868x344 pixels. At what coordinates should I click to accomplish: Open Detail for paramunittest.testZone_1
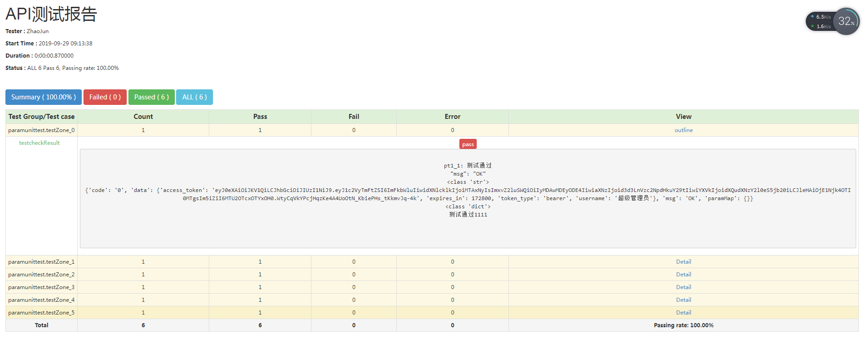point(683,262)
